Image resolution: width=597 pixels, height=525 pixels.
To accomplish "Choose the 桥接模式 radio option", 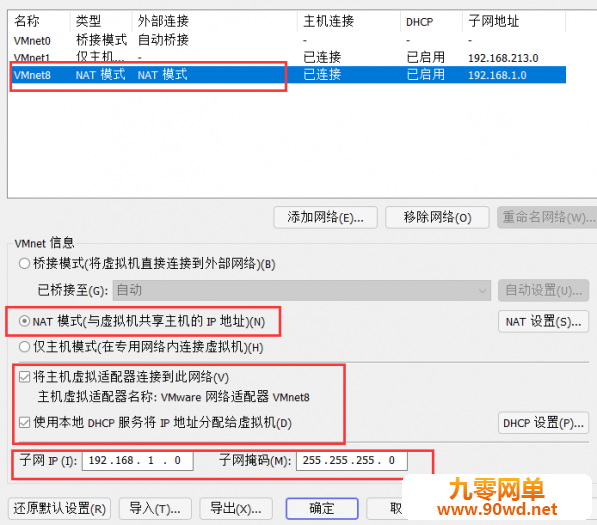I will (24, 263).
